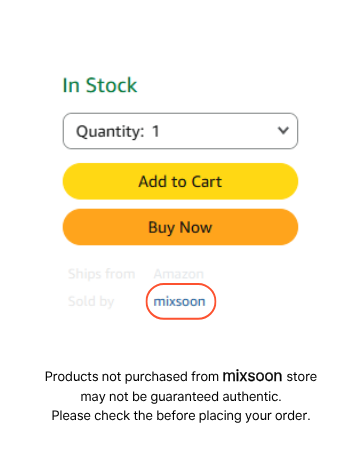The width and height of the screenshot is (362, 453).
Task: Click the Quantity: label text
Action: click(x=110, y=132)
